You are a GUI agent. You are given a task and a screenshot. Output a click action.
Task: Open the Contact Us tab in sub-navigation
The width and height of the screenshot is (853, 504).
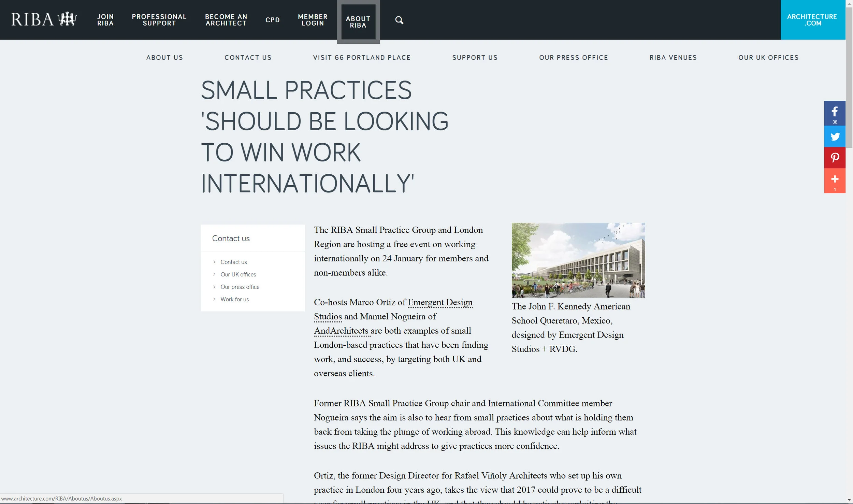(248, 58)
